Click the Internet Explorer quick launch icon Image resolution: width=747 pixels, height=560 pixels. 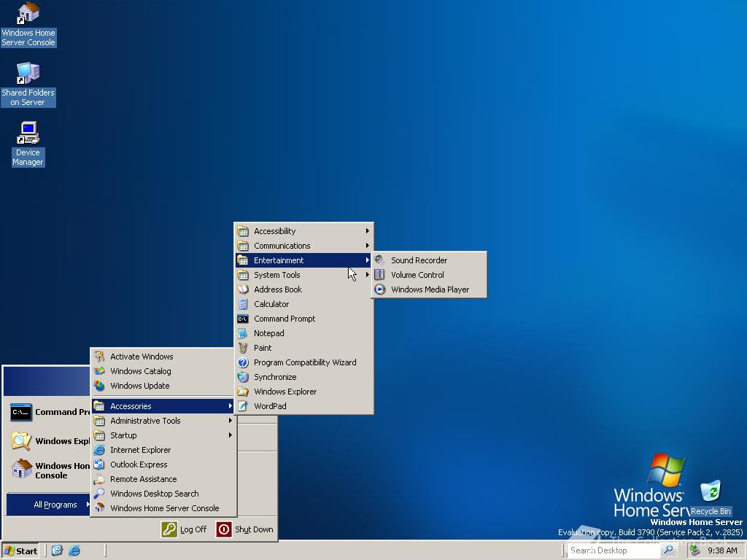[x=74, y=551]
